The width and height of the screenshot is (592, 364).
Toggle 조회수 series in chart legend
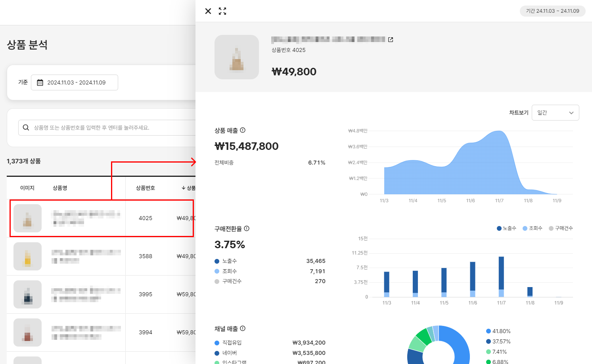(533, 228)
